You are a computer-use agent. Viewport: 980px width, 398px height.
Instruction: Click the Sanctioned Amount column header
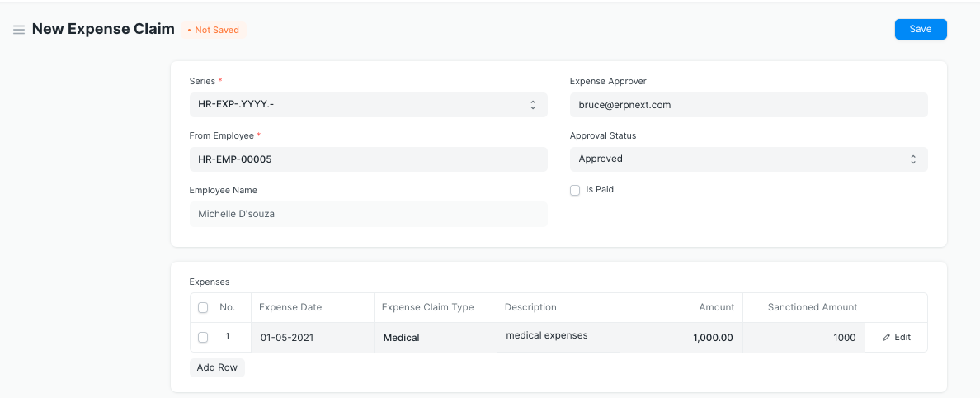pos(812,307)
